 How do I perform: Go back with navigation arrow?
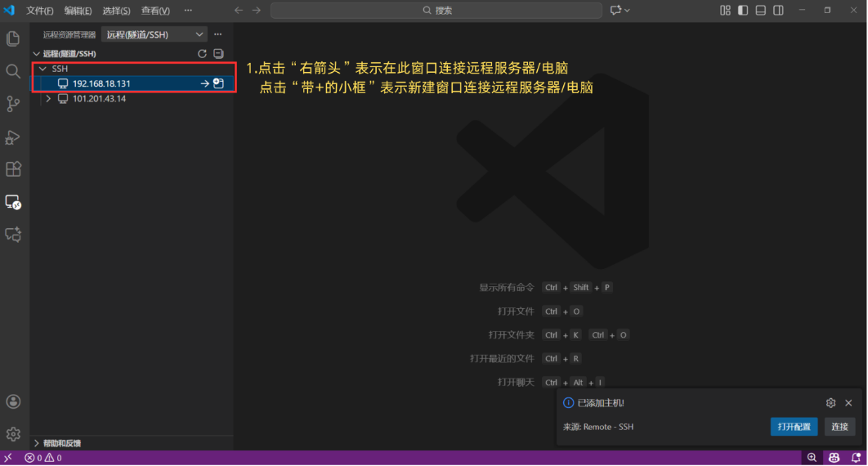239,10
